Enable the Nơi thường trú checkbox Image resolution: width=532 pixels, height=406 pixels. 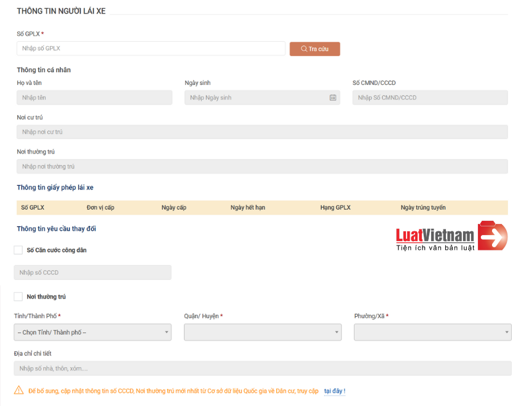(18, 297)
